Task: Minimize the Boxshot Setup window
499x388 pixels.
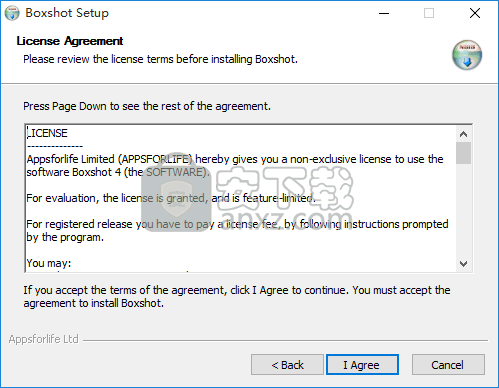Action: [x=384, y=13]
